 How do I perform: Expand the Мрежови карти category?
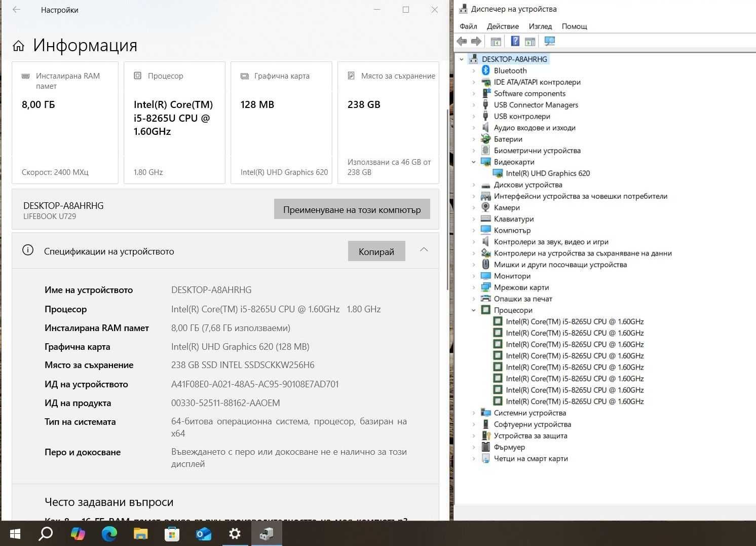coord(474,287)
